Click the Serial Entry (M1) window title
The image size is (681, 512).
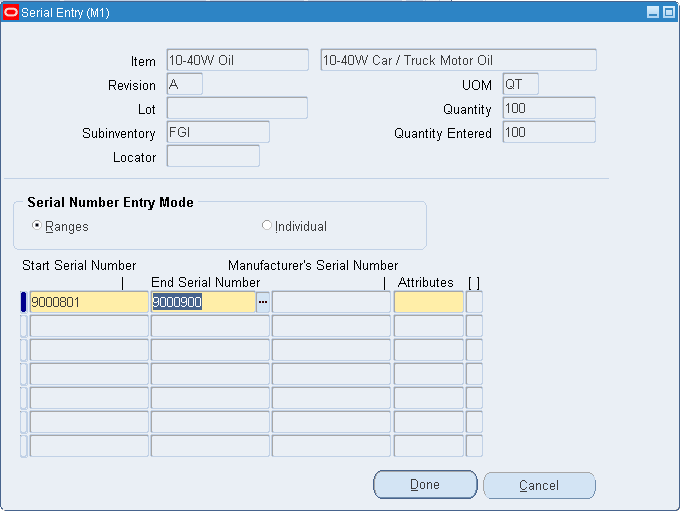65,13
